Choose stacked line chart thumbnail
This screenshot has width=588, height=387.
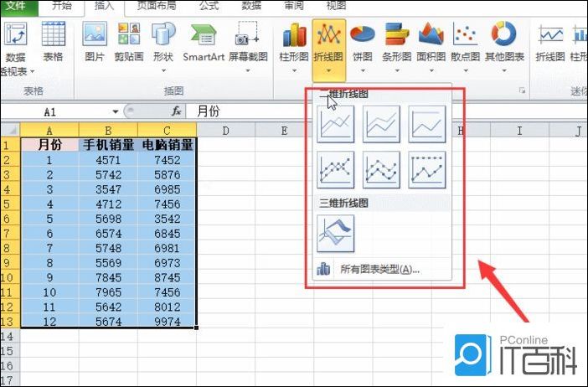tap(381, 124)
